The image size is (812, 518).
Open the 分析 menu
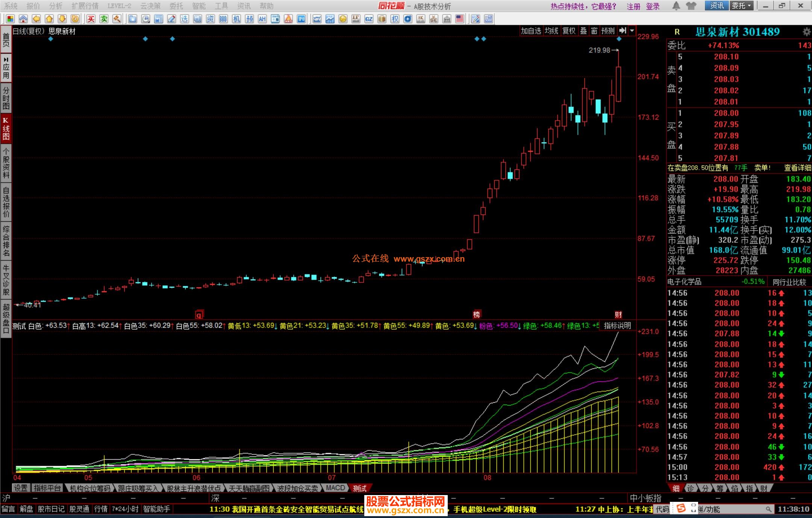click(56, 6)
